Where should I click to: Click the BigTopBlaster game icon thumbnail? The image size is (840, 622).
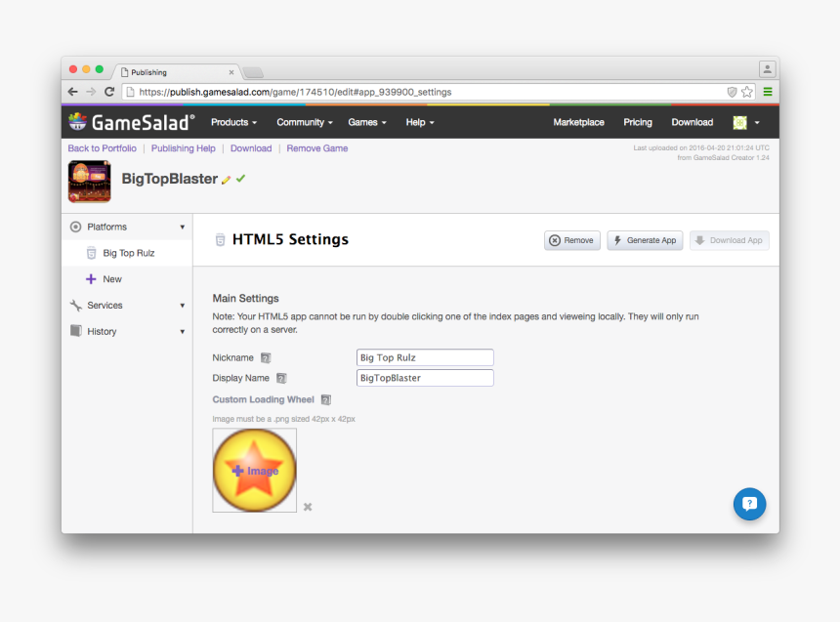tap(90, 182)
